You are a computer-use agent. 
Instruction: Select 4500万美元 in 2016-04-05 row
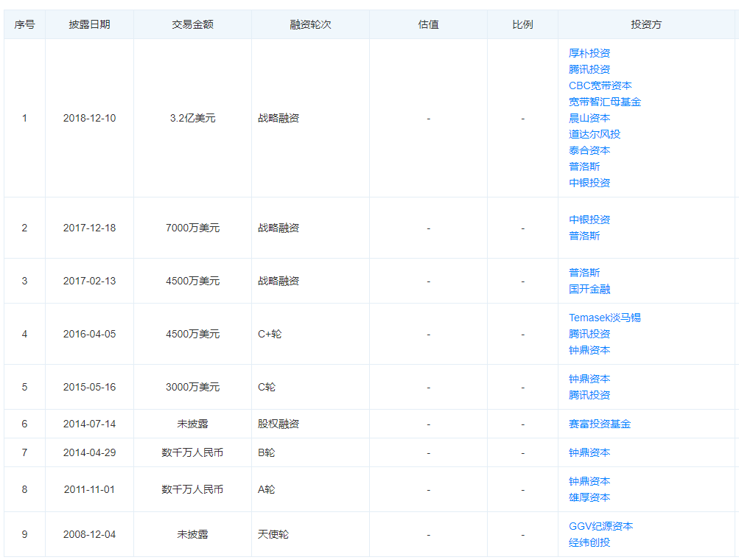(193, 335)
